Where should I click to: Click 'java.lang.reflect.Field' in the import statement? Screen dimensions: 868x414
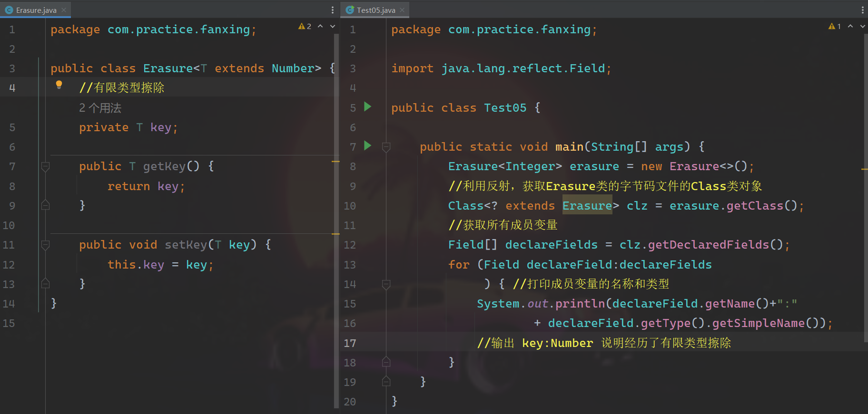click(523, 68)
